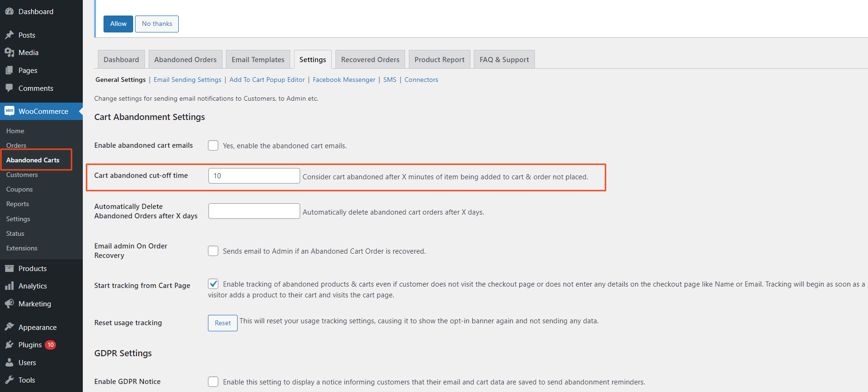Open Email Sending Settings link
The height and width of the screenshot is (392, 868).
pos(187,80)
